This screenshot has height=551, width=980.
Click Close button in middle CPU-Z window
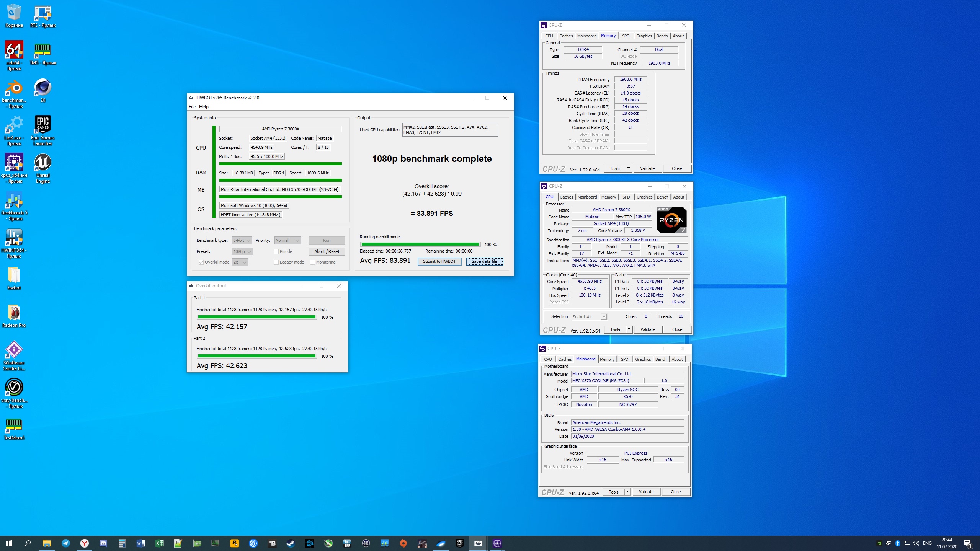[677, 329]
